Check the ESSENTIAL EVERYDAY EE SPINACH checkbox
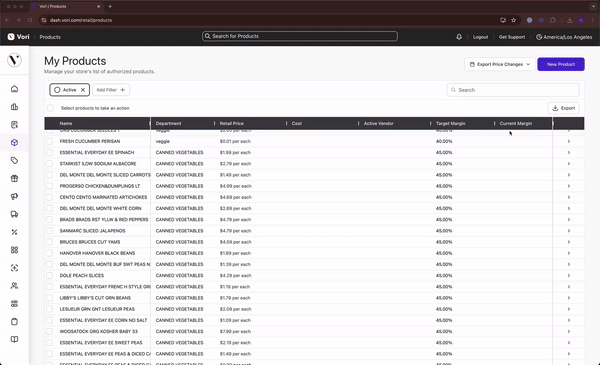The image size is (600, 365). tap(49, 152)
